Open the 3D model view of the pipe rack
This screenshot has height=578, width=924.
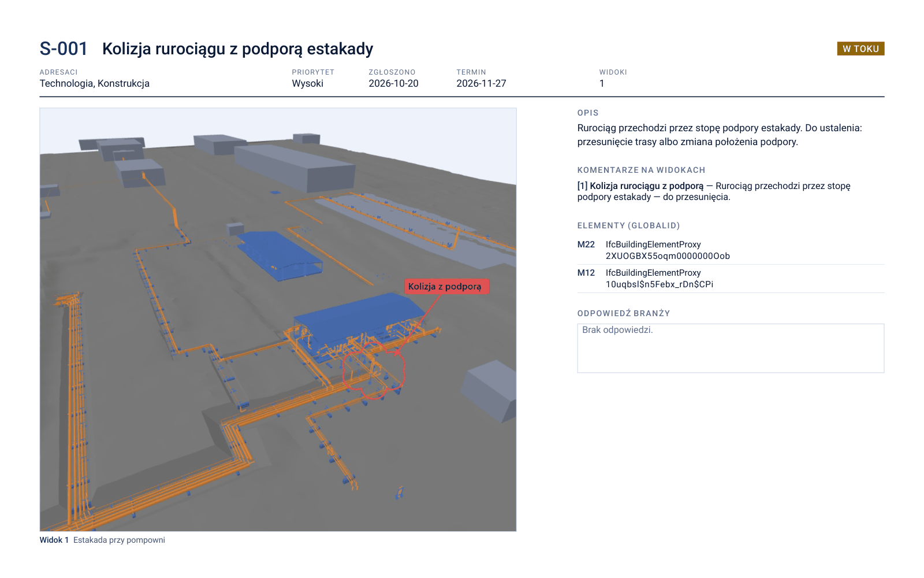pos(278,320)
